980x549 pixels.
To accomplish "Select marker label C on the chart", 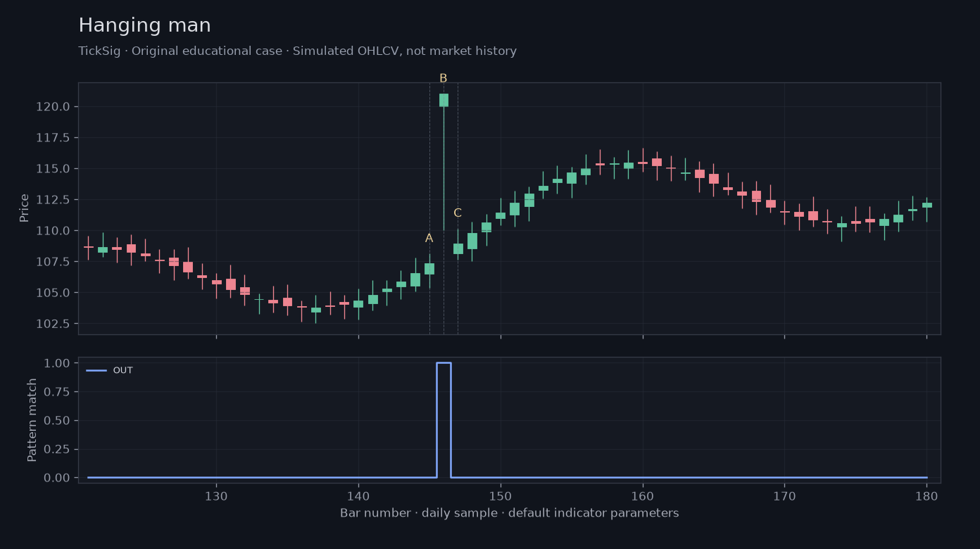I will [x=458, y=213].
